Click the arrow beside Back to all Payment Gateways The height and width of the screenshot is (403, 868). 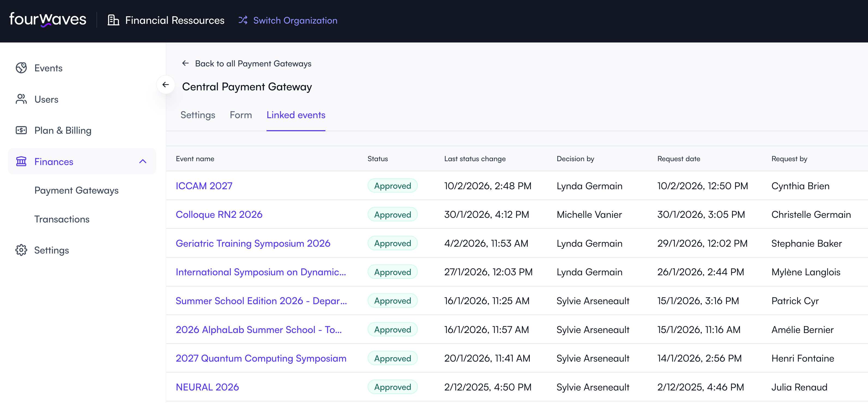[185, 63]
